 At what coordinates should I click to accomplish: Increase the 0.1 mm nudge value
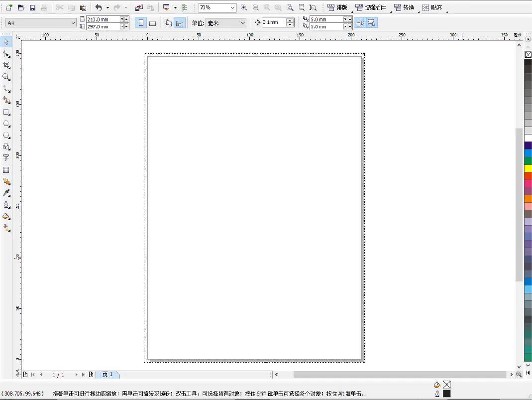tap(290, 20)
